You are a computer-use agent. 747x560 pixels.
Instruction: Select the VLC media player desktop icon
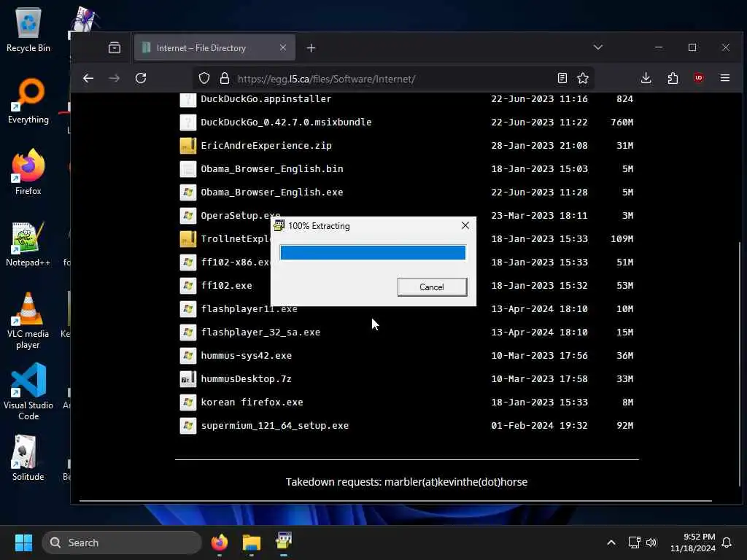tap(28, 321)
